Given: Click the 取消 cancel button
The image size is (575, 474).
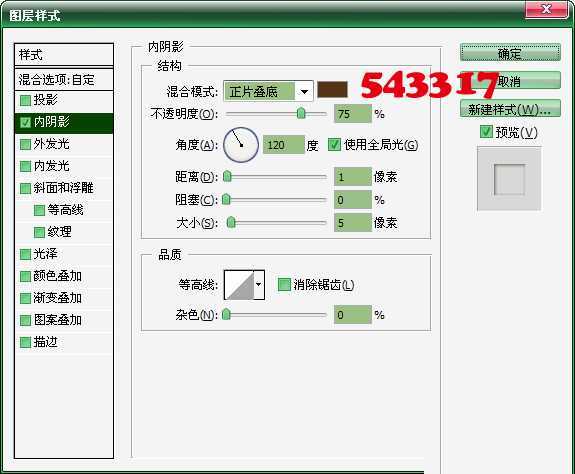Looking at the screenshot, I should click(510, 81).
